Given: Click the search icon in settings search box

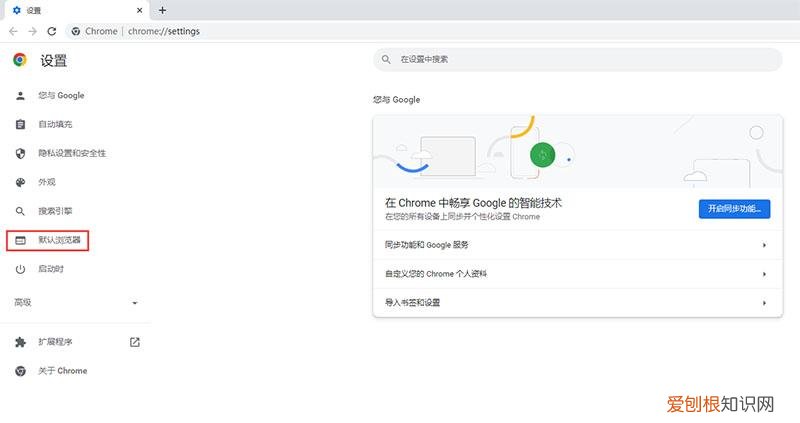Looking at the screenshot, I should coord(386,60).
